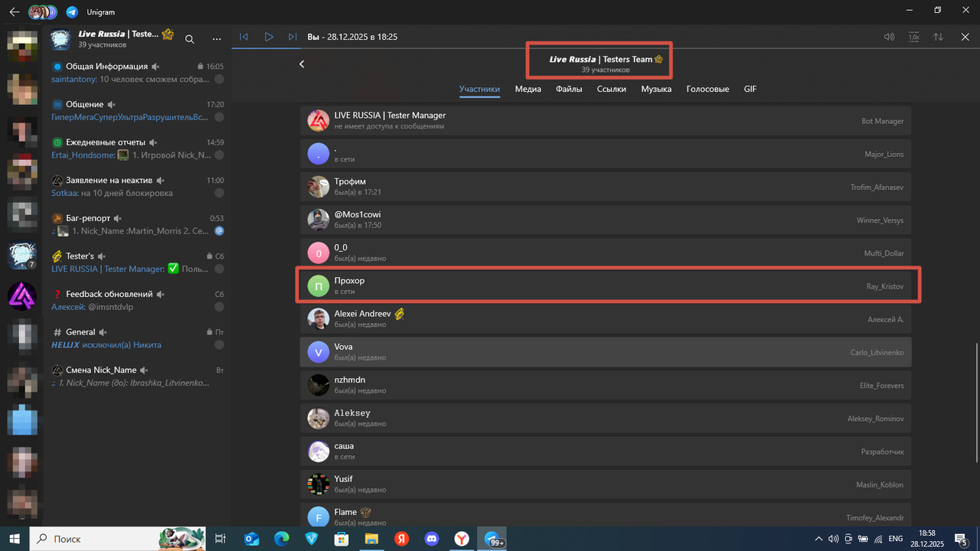The width and height of the screenshot is (980, 551).
Task: Return from profile with back chevron
Action: (302, 64)
